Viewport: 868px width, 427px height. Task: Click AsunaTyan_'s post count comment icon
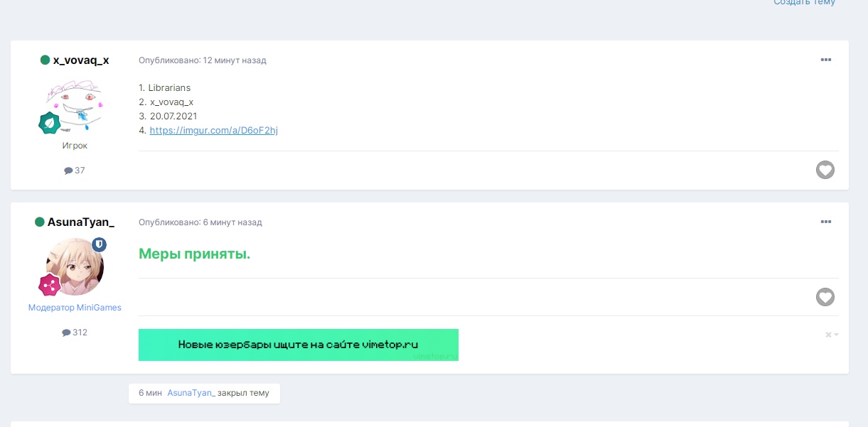(66, 333)
